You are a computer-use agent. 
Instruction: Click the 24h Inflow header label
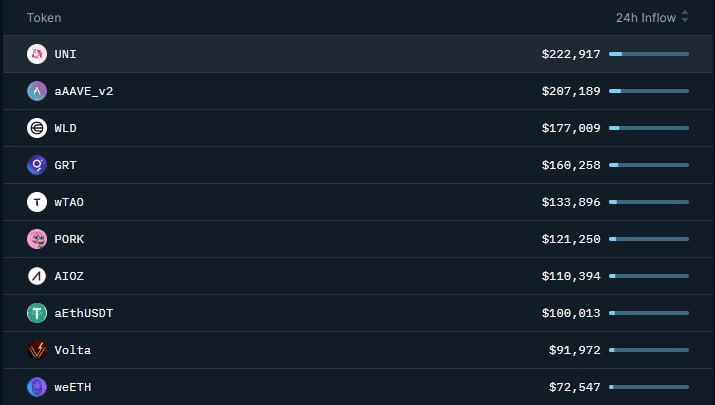[646, 17]
